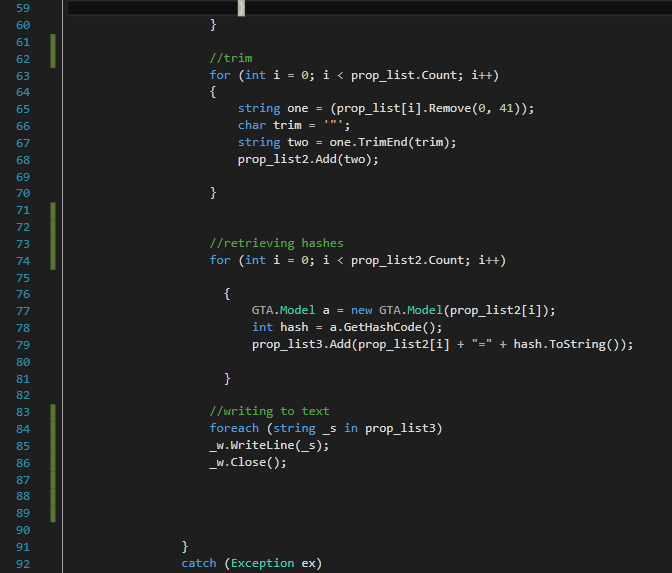Click the Exception type in catch clause

click(x=263, y=563)
